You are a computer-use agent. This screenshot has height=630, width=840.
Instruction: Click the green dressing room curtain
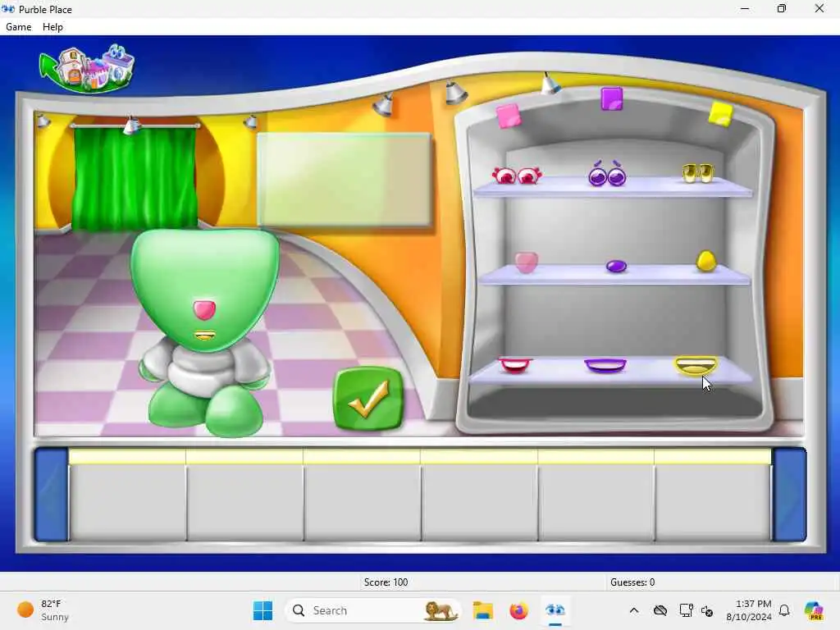(x=135, y=178)
